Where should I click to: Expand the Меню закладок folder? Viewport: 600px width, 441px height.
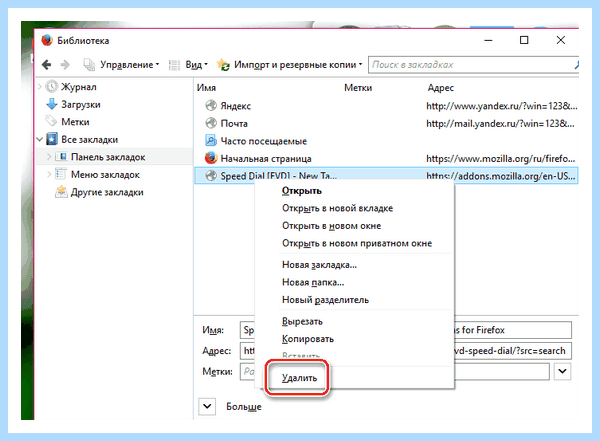(49, 175)
